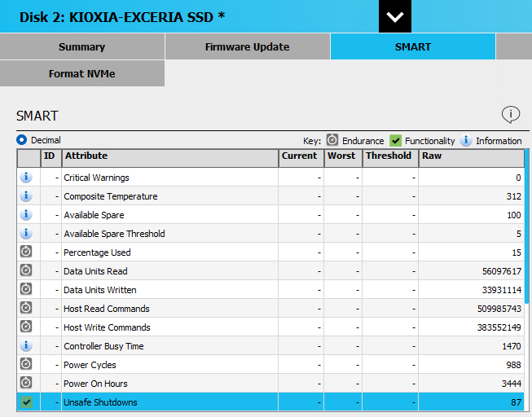Click info icon for Composite Temperature row
The width and height of the screenshot is (532, 417).
26,195
